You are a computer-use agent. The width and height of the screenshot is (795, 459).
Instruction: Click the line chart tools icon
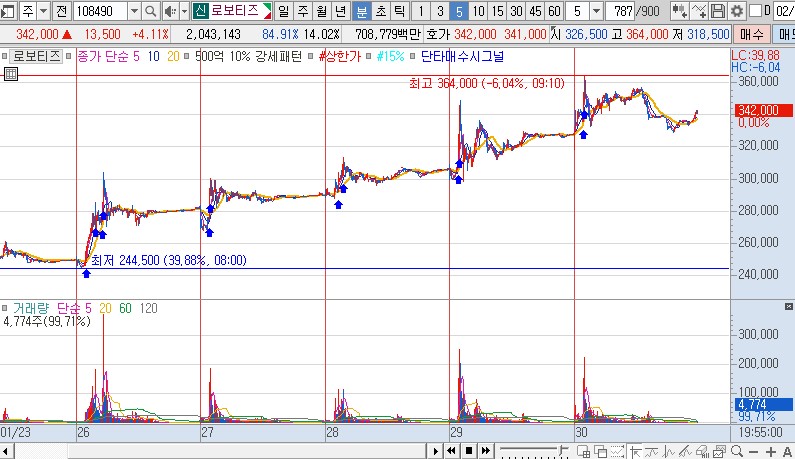point(699,11)
